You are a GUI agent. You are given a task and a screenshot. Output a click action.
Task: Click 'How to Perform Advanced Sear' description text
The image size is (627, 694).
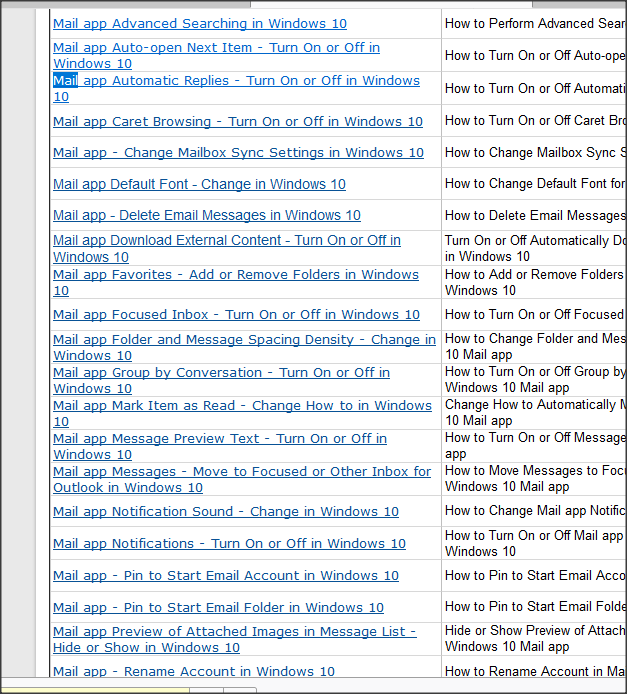point(535,23)
